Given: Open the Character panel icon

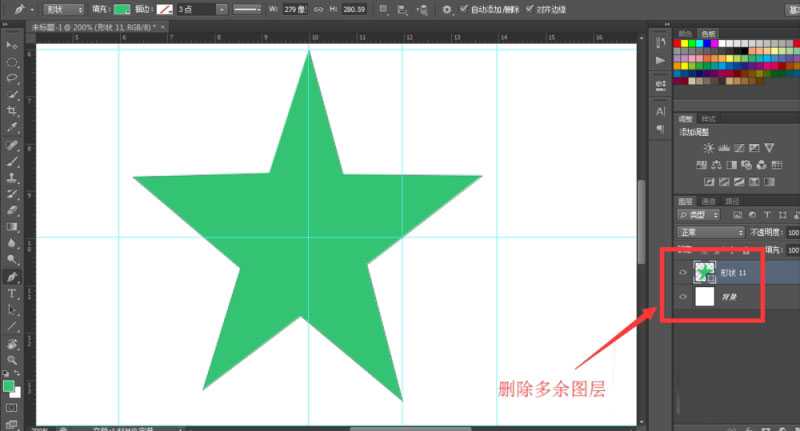Looking at the screenshot, I should [x=661, y=111].
